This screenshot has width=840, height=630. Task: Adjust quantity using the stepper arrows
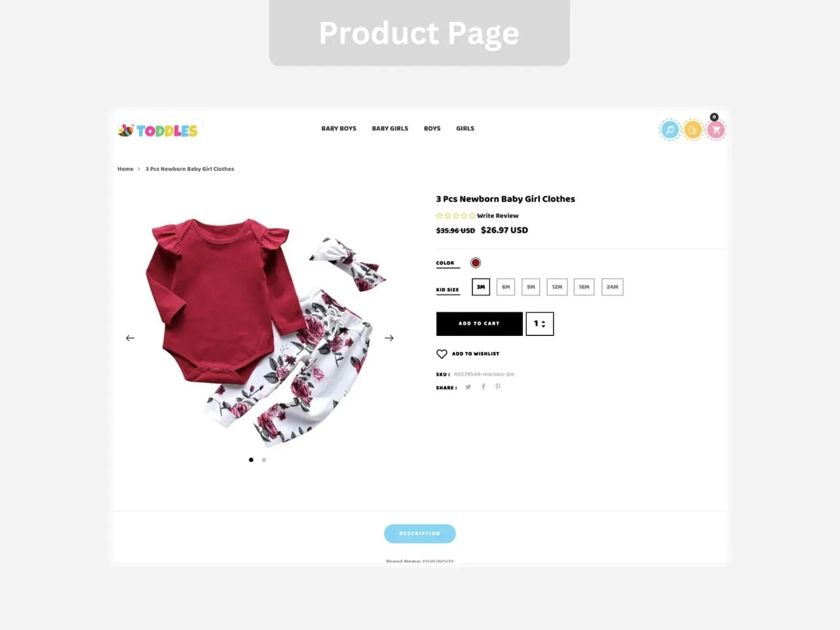coord(544,324)
